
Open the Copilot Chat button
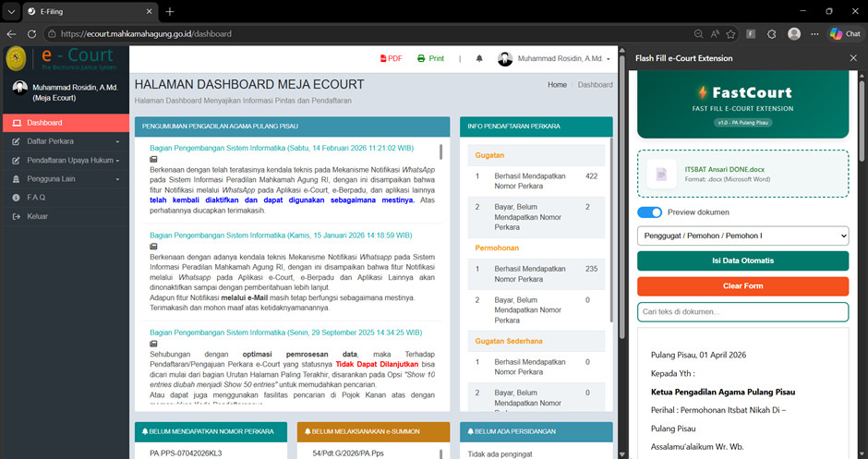(844, 33)
